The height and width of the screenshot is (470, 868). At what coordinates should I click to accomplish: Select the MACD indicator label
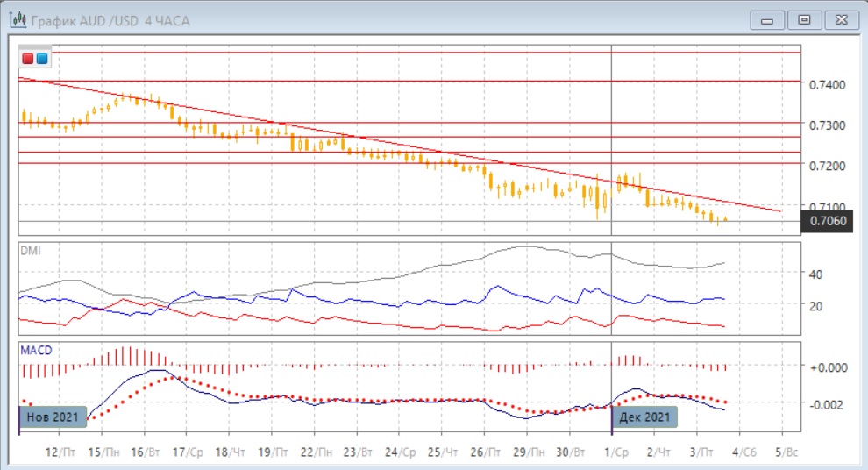36,350
